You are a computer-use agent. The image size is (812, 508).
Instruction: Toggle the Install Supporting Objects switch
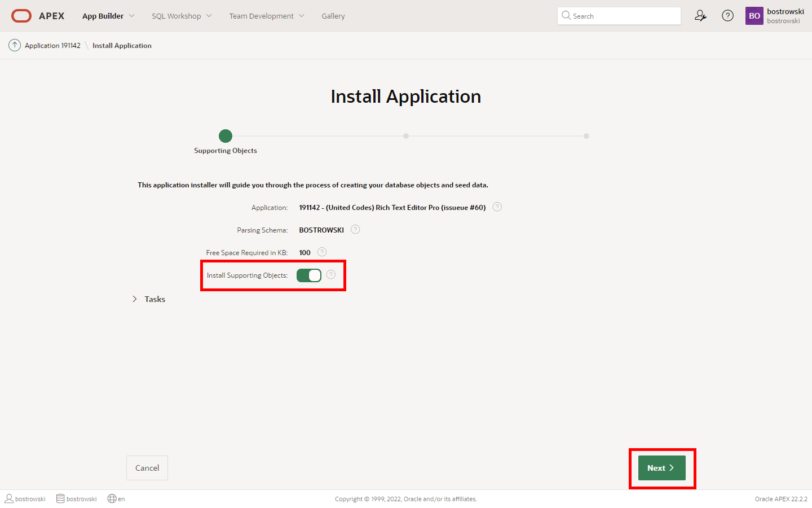pos(309,275)
